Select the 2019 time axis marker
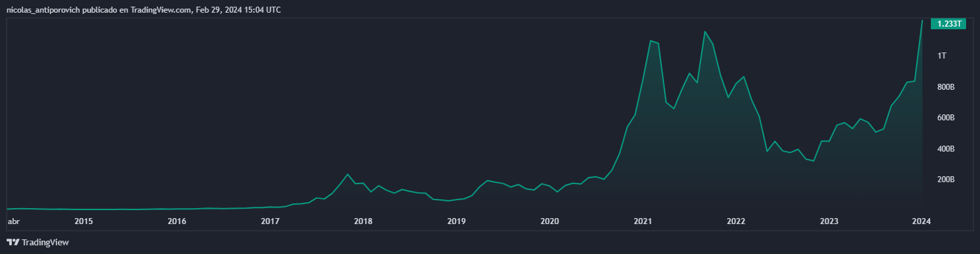The width and height of the screenshot is (980, 254). point(456,221)
